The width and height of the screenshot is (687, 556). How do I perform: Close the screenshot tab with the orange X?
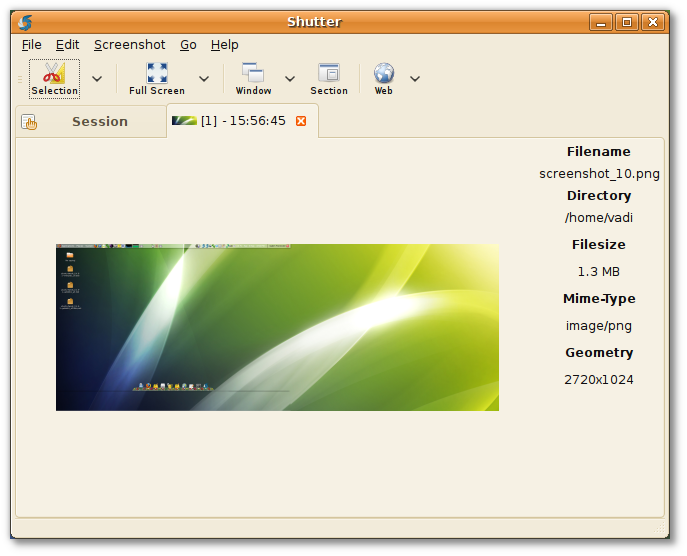pos(301,121)
